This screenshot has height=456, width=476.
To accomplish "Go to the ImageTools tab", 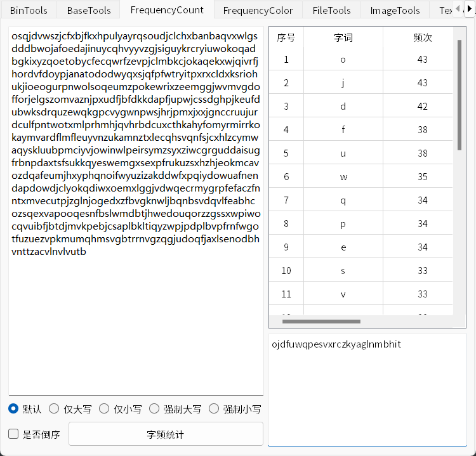I will tap(395, 10).
